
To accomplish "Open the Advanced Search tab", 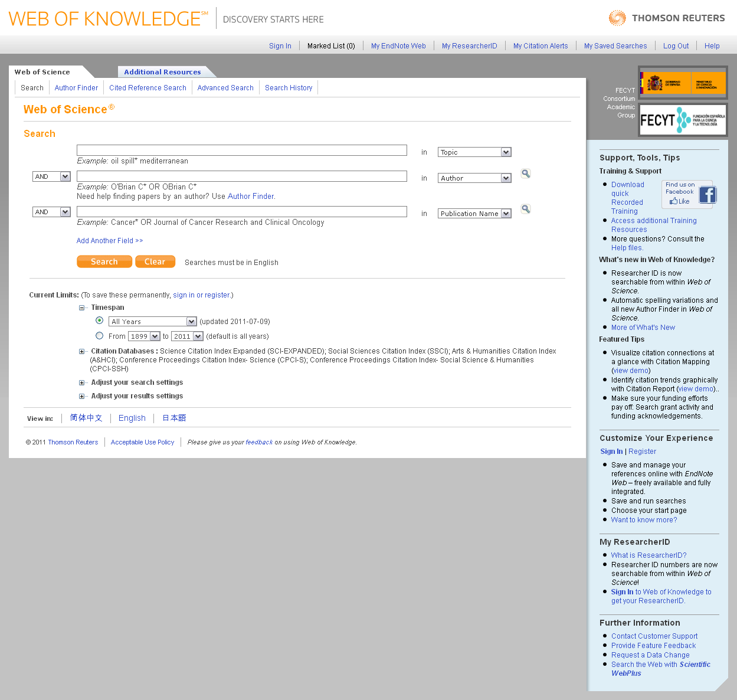I will [225, 88].
